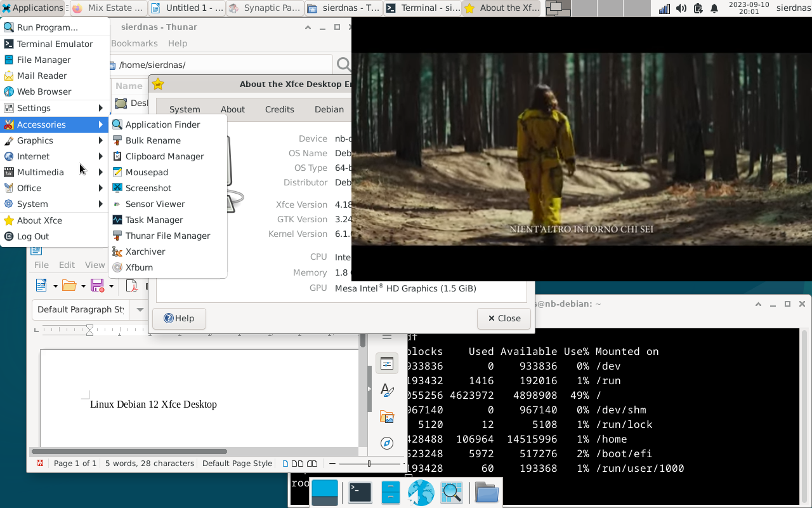Image resolution: width=812 pixels, height=508 pixels.
Task: Open the Writer open-file dropdown arrow
Action: pyautogui.click(x=83, y=286)
